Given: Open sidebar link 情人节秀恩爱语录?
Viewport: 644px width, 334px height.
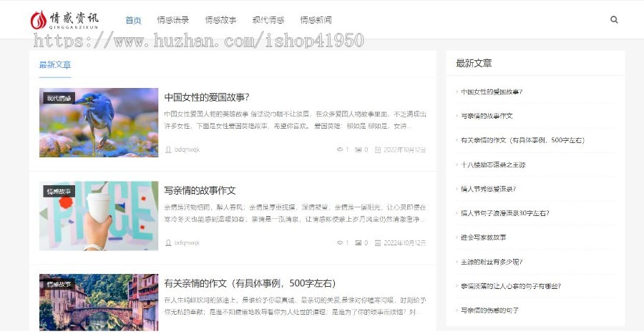Looking at the screenshot, I should (488, 189).
